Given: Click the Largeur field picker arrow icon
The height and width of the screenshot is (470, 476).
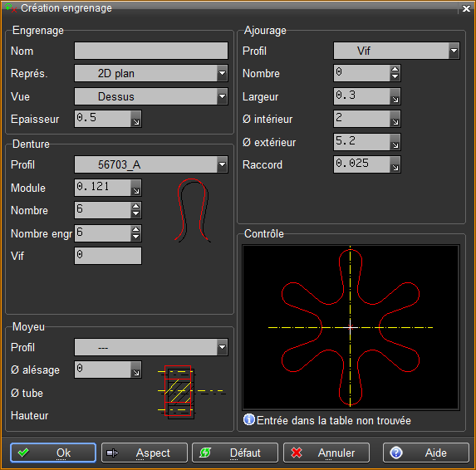Looking at the screenshot, I should point(395,96).
